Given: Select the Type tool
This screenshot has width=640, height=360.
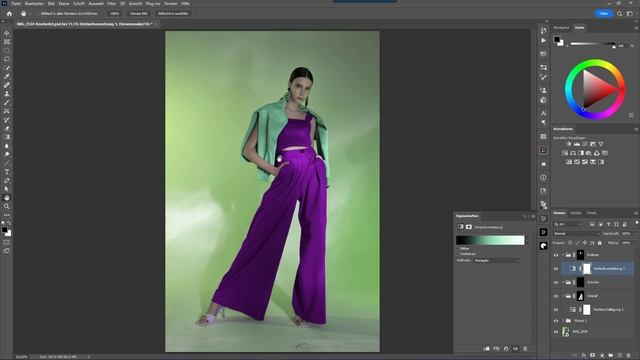Looking at the screenshot, I should click(x=7, y=172).
